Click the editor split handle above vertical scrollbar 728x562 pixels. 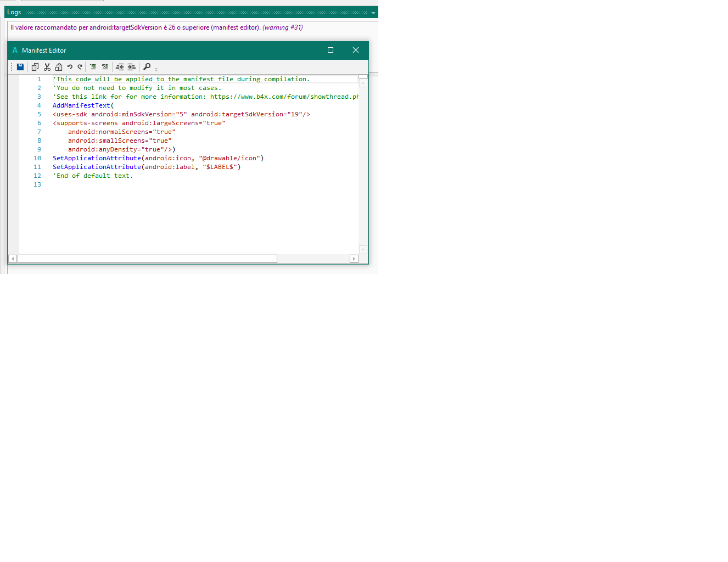tap(363, 77)
